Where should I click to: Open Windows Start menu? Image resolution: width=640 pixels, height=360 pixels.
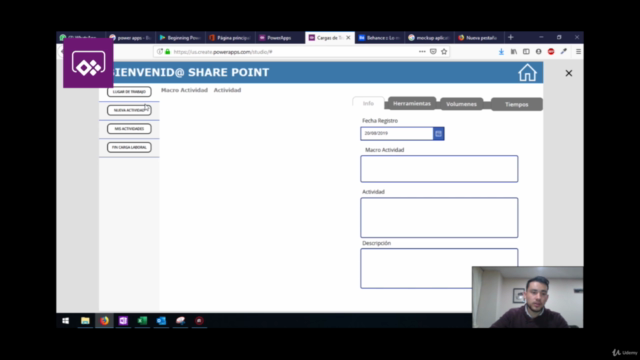click(66, 321)
